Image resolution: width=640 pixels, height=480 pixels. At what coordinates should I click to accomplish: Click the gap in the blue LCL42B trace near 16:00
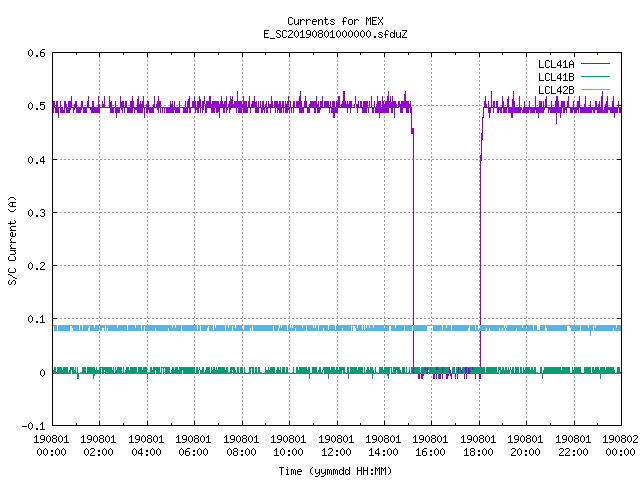(x=430, y=328)
